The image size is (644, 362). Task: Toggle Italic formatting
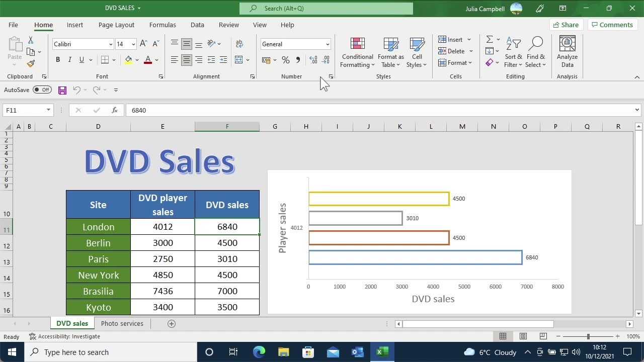click(x=69, y=60)
